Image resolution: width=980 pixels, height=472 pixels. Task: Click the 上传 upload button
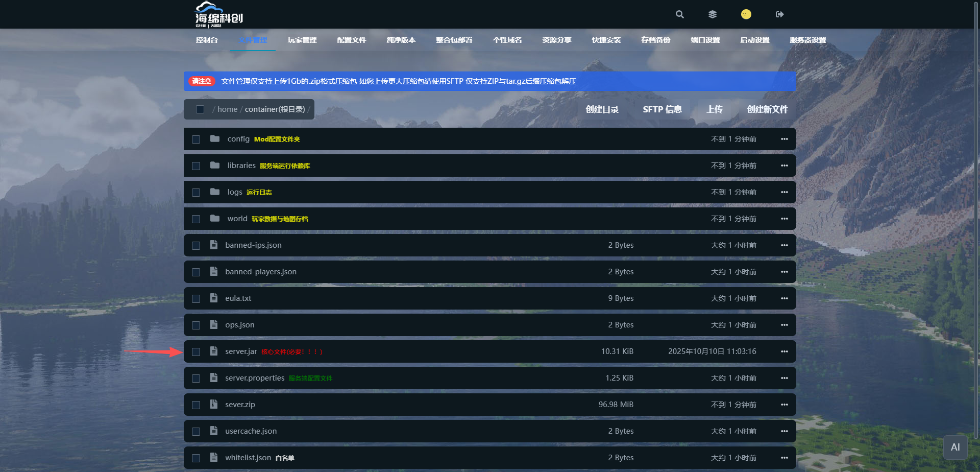coord(714,109)
